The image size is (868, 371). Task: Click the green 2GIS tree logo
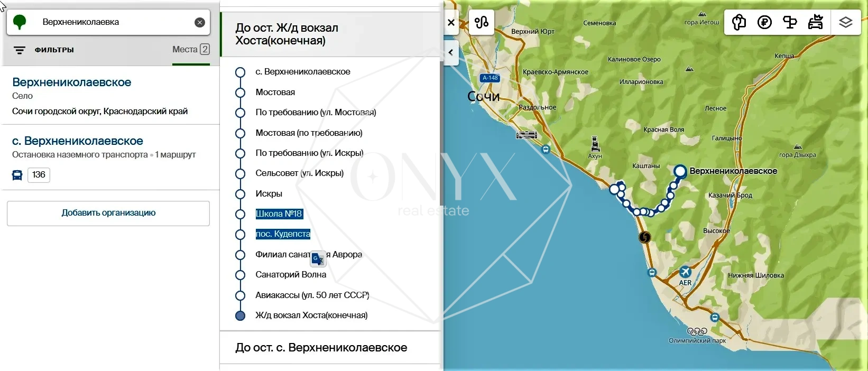(20, 22)
